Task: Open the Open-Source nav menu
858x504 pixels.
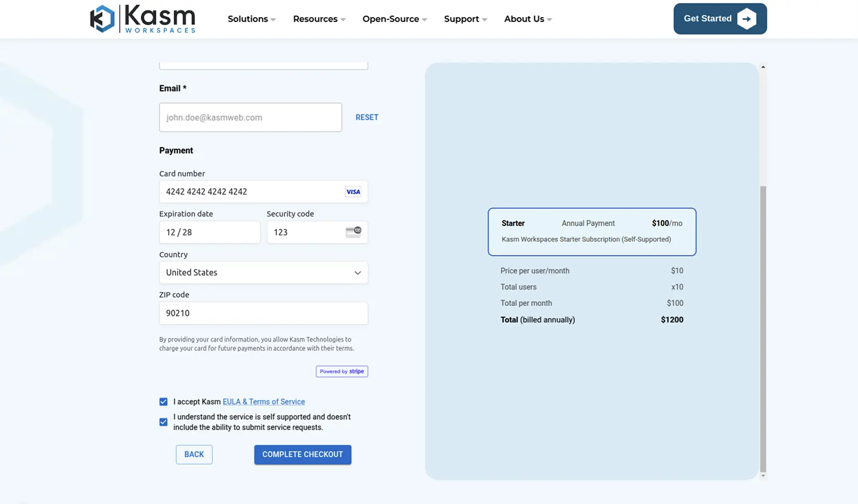Action: tap(394, 19)
